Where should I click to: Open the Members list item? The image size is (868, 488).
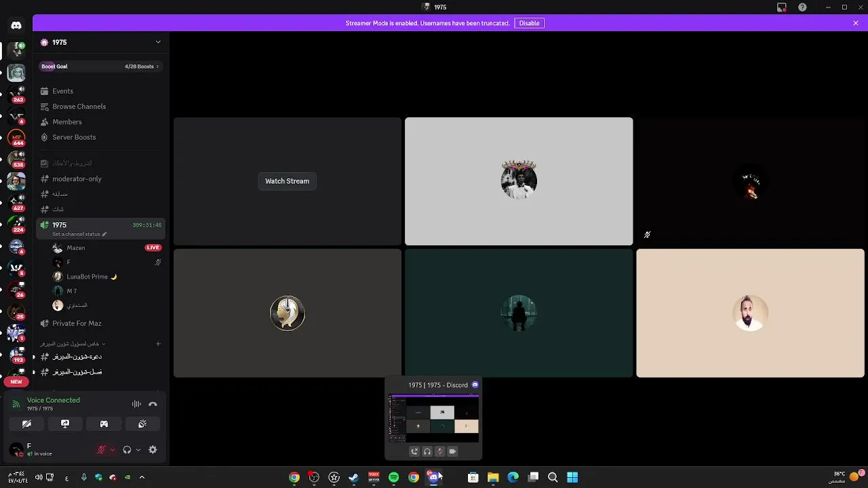(x=101, y=122)
